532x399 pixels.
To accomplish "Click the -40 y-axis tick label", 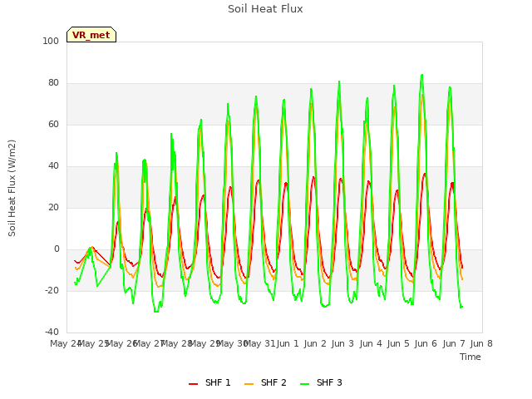I will (x=52, y=332).
